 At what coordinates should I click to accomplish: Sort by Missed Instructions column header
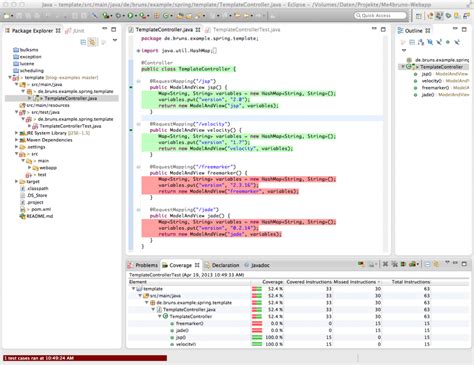[x=357, y=282]
